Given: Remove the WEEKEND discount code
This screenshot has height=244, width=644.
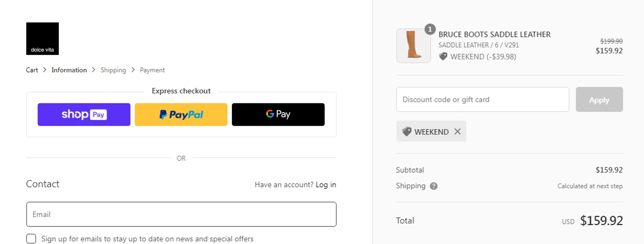Looking at the screenshot, I should [458, 132].
